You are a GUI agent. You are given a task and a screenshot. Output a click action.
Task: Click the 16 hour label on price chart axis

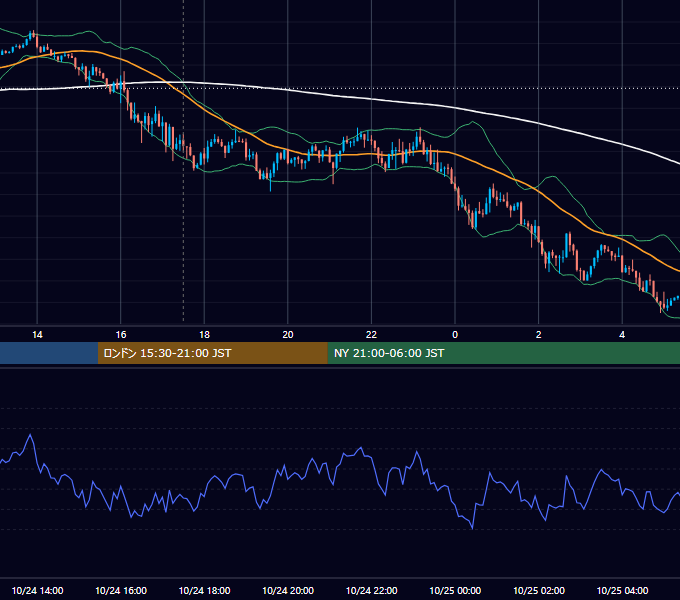[121, 335]
